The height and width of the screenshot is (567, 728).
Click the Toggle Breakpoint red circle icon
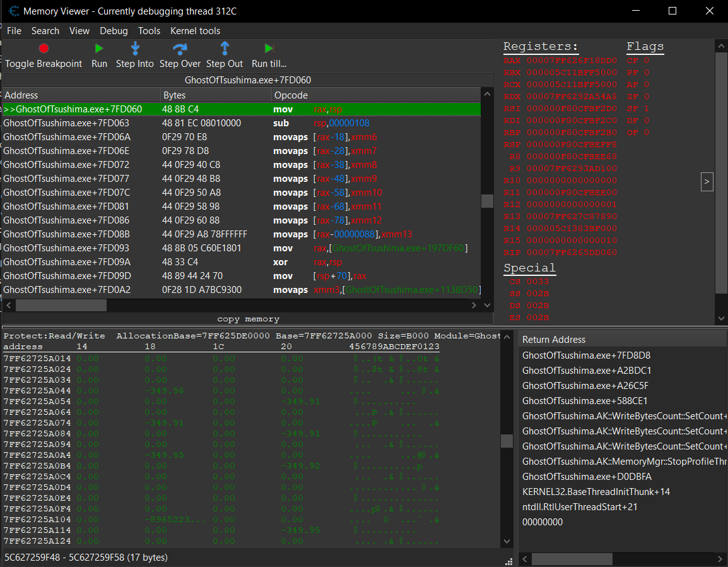[44, 48]
